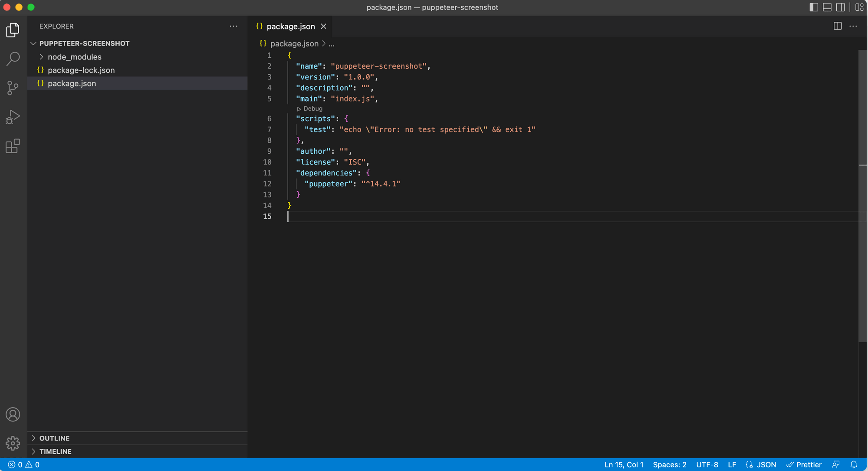Toggle the primary side bar

814,7
